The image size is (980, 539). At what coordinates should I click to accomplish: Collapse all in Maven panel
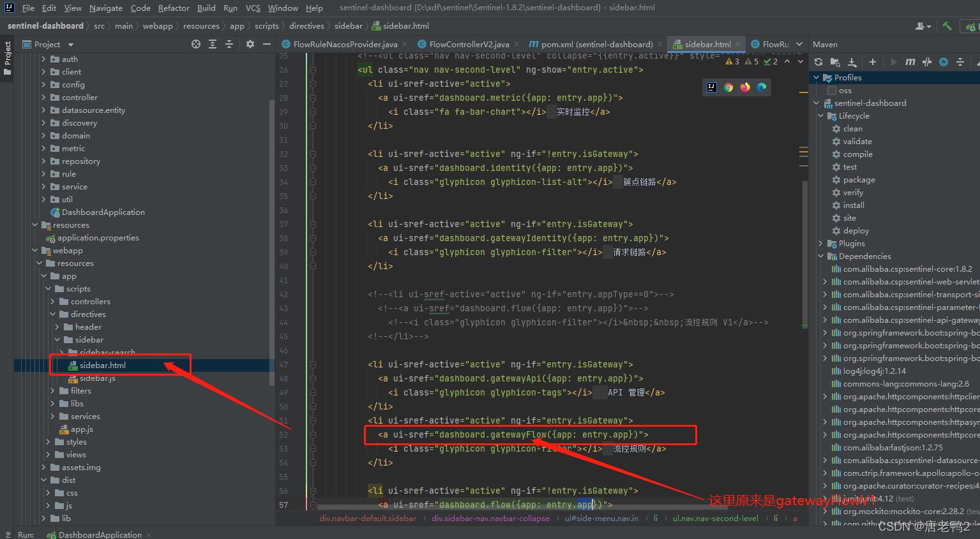pos(960,62)
